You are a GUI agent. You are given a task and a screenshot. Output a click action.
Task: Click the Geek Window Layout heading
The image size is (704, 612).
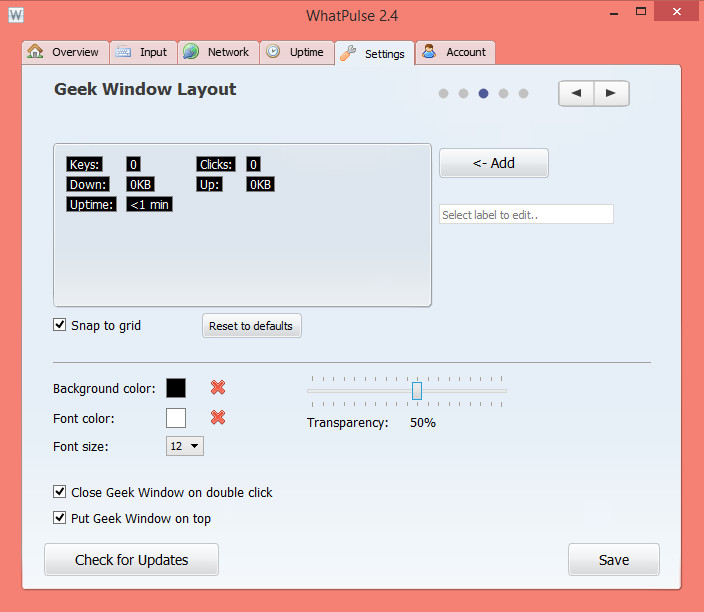click(x=145, y=89)
